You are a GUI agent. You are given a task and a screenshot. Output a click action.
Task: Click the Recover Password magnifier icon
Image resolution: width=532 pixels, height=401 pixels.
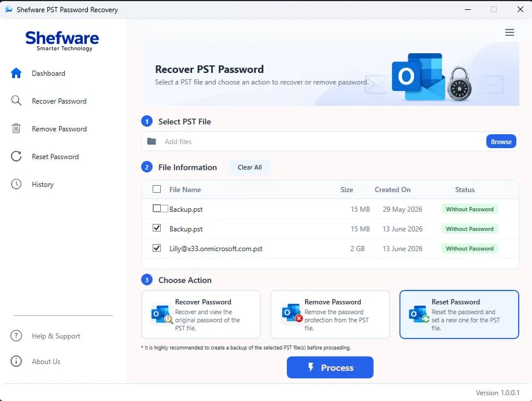[16, 101]
